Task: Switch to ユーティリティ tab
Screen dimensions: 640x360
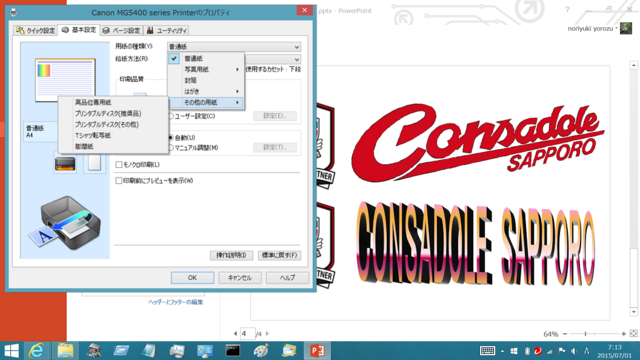Action: [x=167, y=31]
